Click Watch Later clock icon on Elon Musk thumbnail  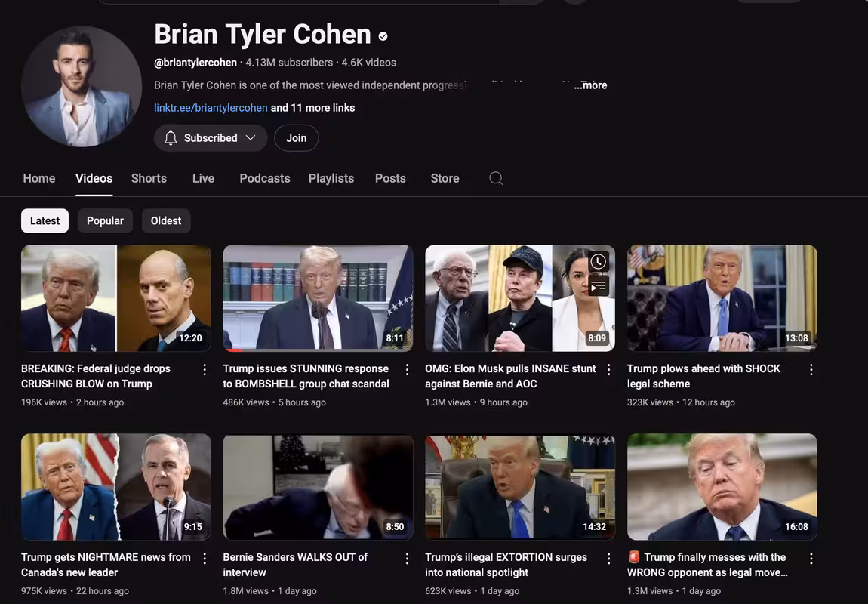[599, 262]
